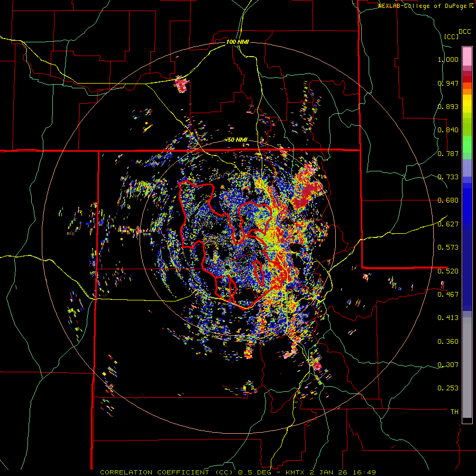Select the 0.253 scale value
Screen dimensions: 476x476
[x=448, y=388]
